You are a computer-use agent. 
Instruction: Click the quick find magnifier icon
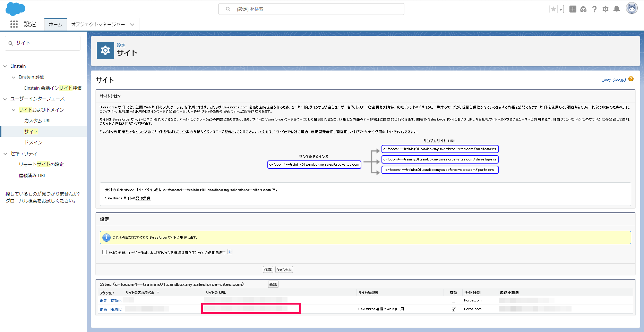(x=11, y=43)
